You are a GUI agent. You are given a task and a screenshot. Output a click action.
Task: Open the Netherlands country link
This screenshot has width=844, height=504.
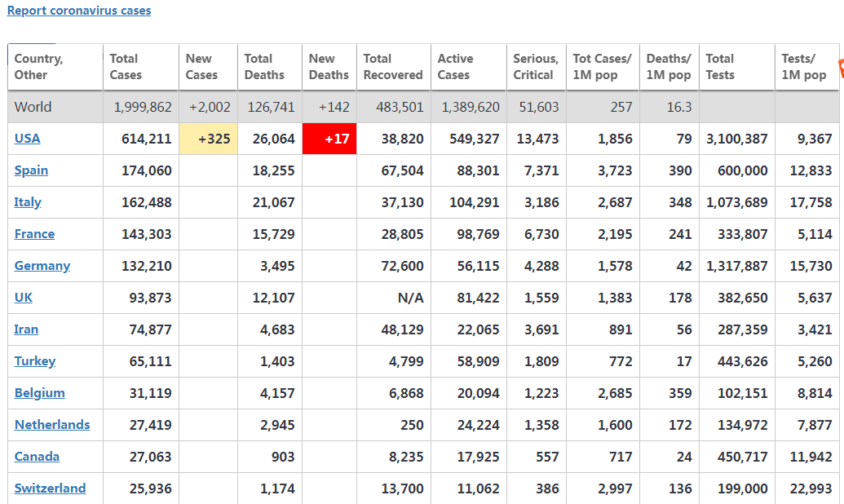point(52,424)
